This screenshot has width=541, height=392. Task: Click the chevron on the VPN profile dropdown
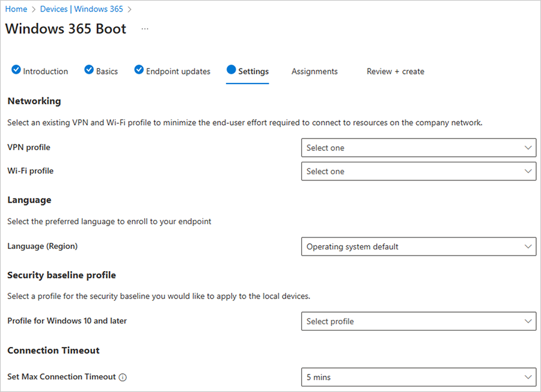click(528, 147)
